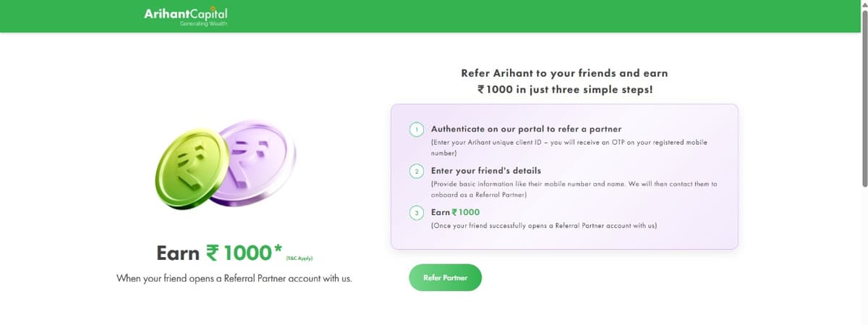Click the OTP instruction text under step 1
868x325 pixels.
coord(569,148)
